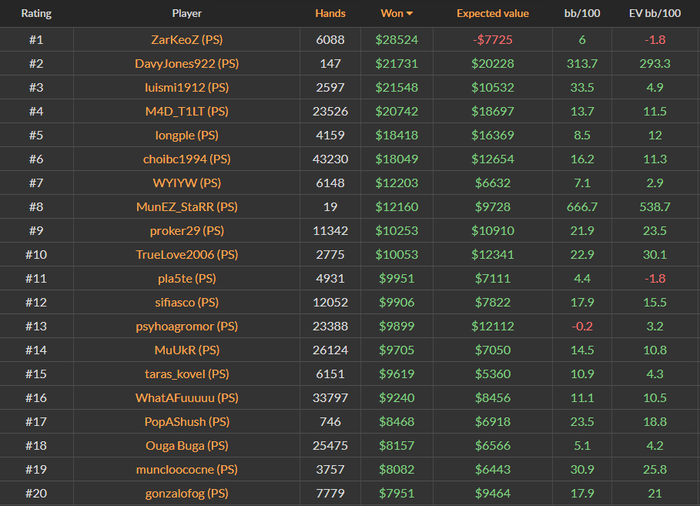The width and height of the screenshot is (700, 506).
Task: Click the $28524 winnings cell
Action: click(x=396, y=39)
